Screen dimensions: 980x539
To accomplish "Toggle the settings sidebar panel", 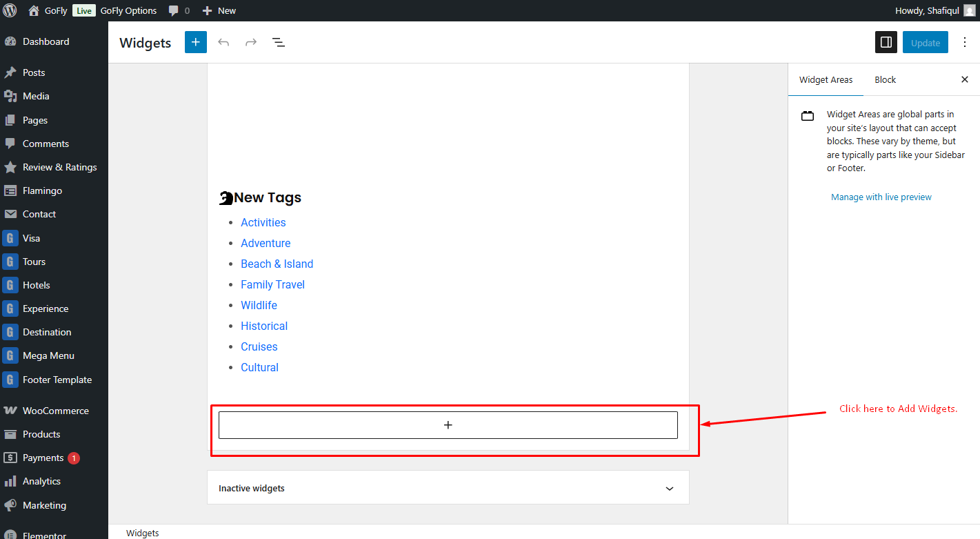I will click(x=886, y=42).
